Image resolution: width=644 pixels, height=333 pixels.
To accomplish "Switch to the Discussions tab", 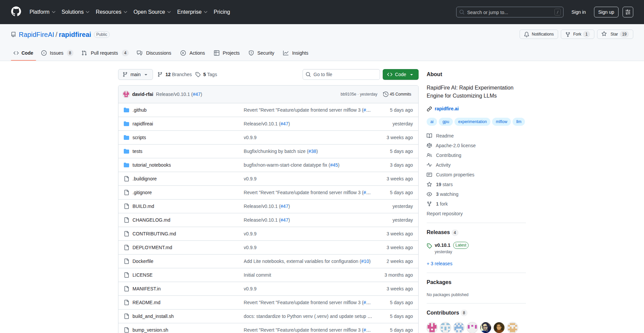I will coord(154,53).
